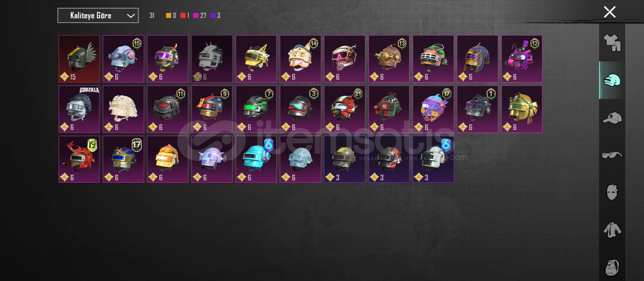The image size is (644, 281).
Task: Click the orange quality count swatch
Action: [x=169, y=16]
